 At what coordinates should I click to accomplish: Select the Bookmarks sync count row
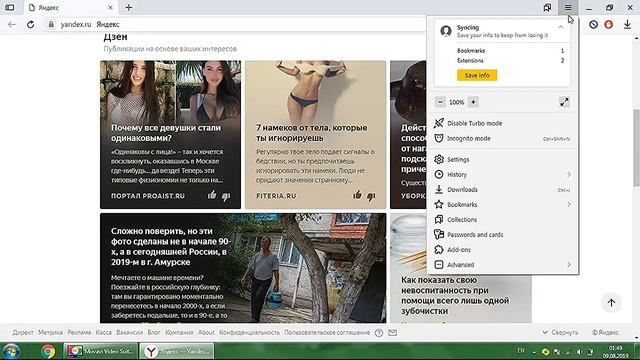(510, 51)
